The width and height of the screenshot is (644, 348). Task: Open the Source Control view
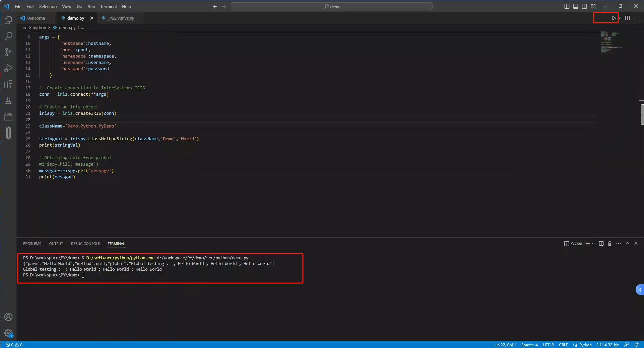[8, 52]
